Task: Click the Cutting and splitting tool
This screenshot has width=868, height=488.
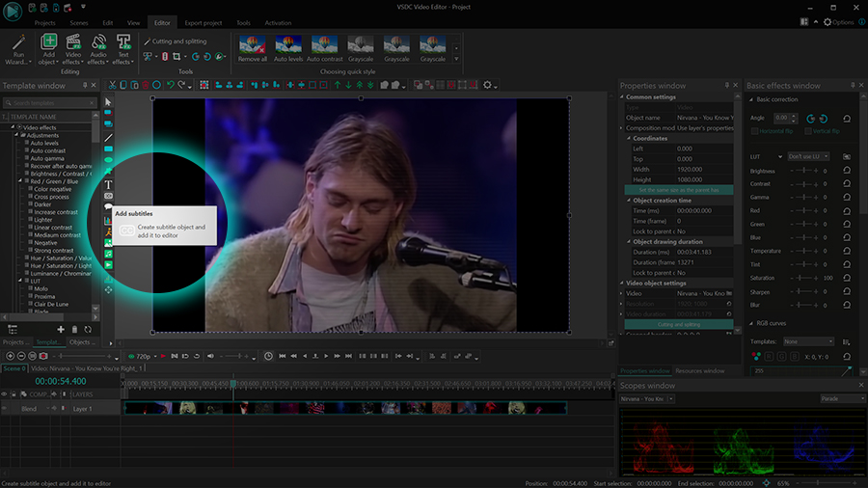Action: pyautogui.click(x=175, y=41)
